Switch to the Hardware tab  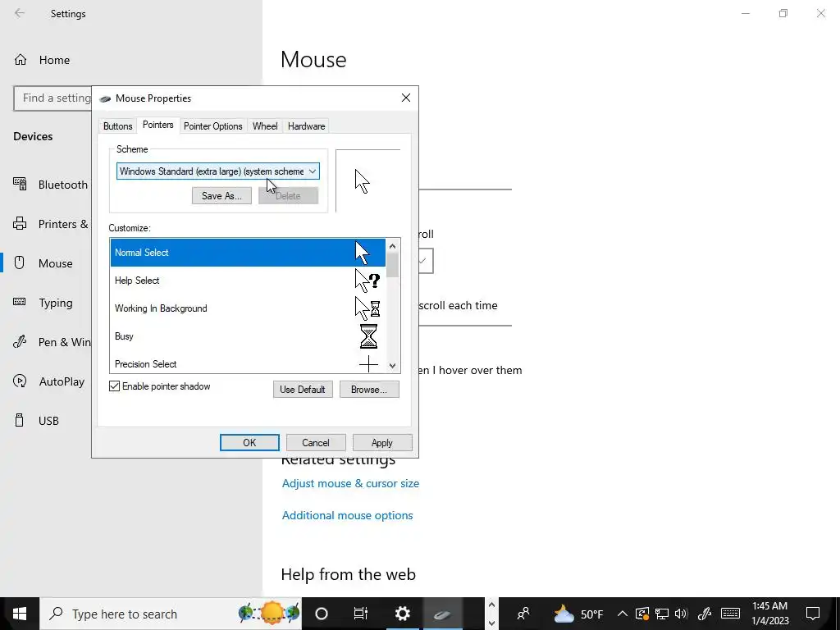tap(306, 126)
